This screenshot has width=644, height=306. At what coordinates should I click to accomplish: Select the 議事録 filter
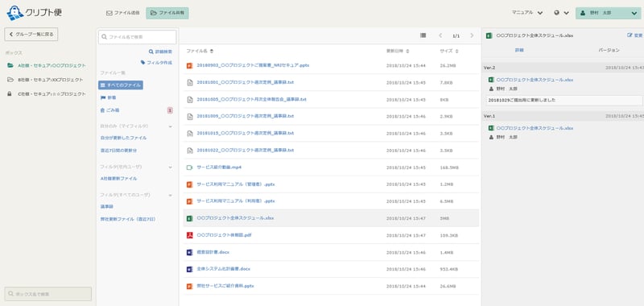point(107,207)
